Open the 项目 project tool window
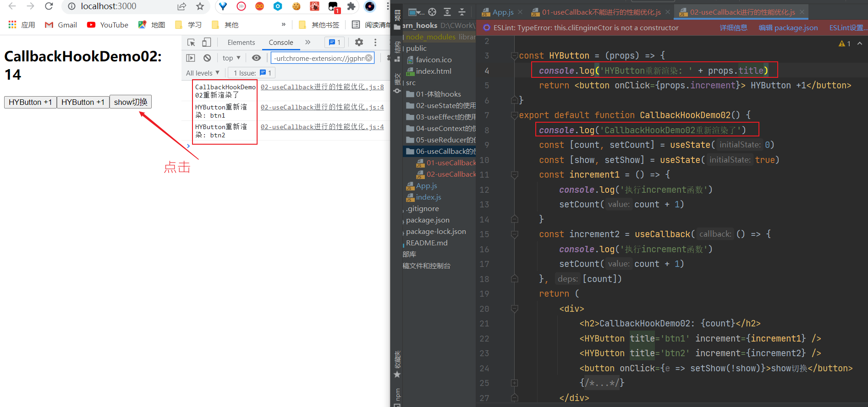 (x=397, y=15)
